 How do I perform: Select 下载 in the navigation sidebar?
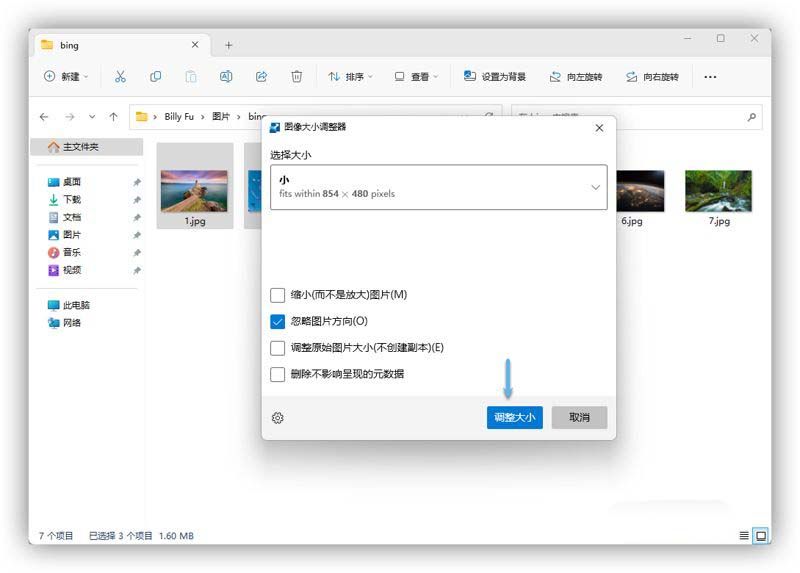[x=72, y=200]
